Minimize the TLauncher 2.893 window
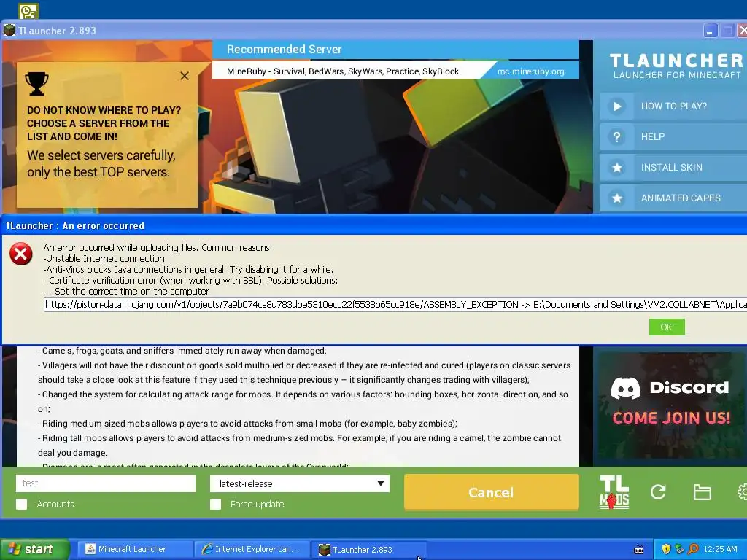The width and height of the screenshot is (747, 560). pos(710,31)
